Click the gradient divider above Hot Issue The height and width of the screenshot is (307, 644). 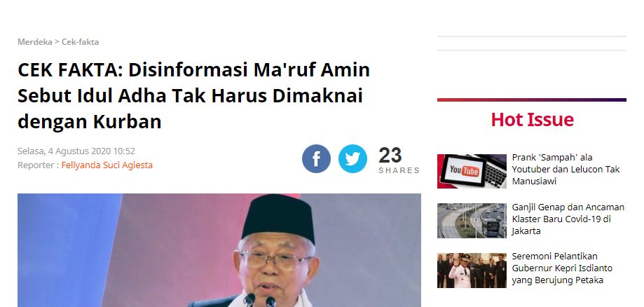pyautogui.click(x=531, y=100)
